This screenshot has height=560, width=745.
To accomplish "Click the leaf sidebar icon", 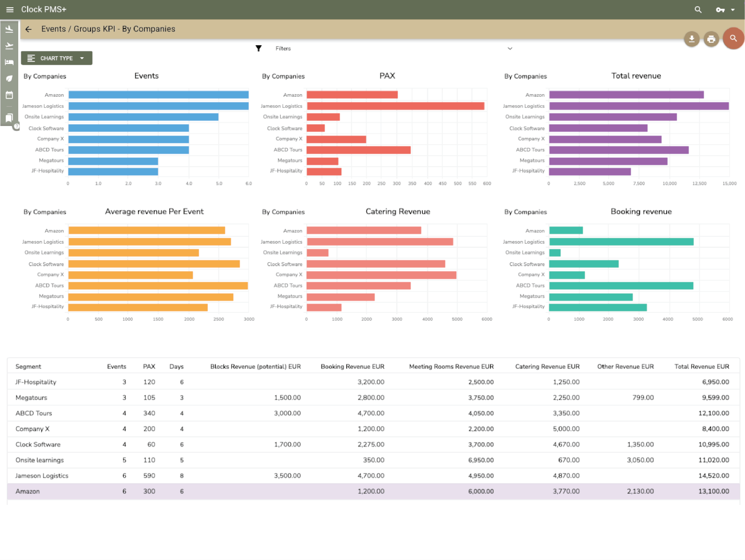I will tap(9, 78).
